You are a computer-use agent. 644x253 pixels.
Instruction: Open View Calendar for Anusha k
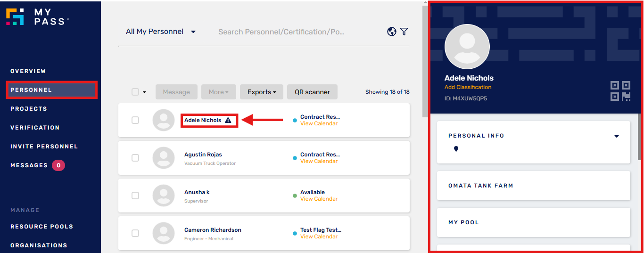(x=319, y=199)
